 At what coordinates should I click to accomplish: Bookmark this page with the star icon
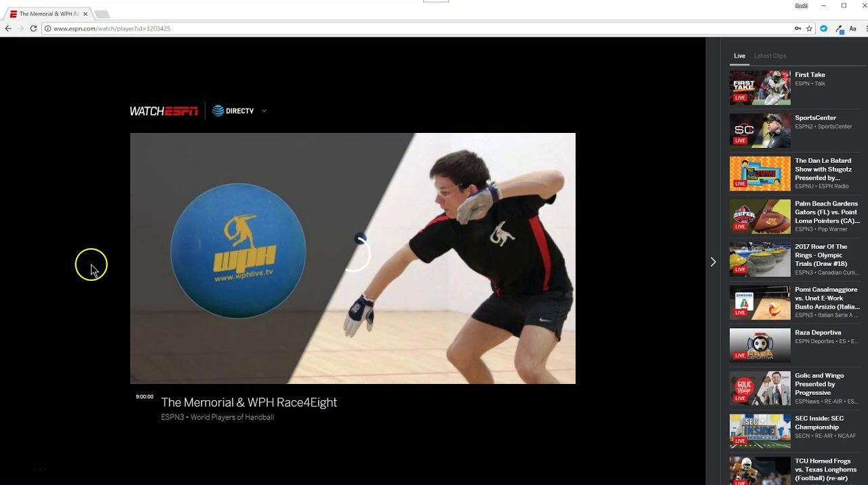pyautogui.click(x=809, y=28)
